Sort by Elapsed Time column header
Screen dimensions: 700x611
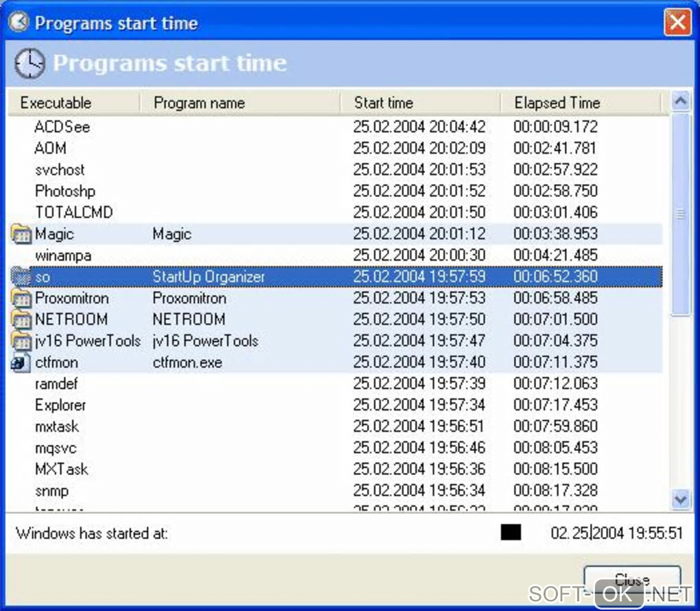pyautogui.click(x=581, y=103)
